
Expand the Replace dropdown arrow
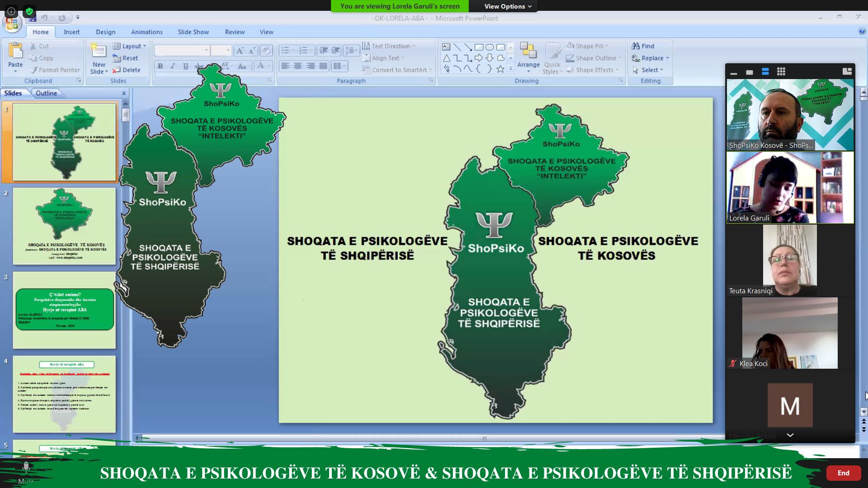(x=667, y=58)
